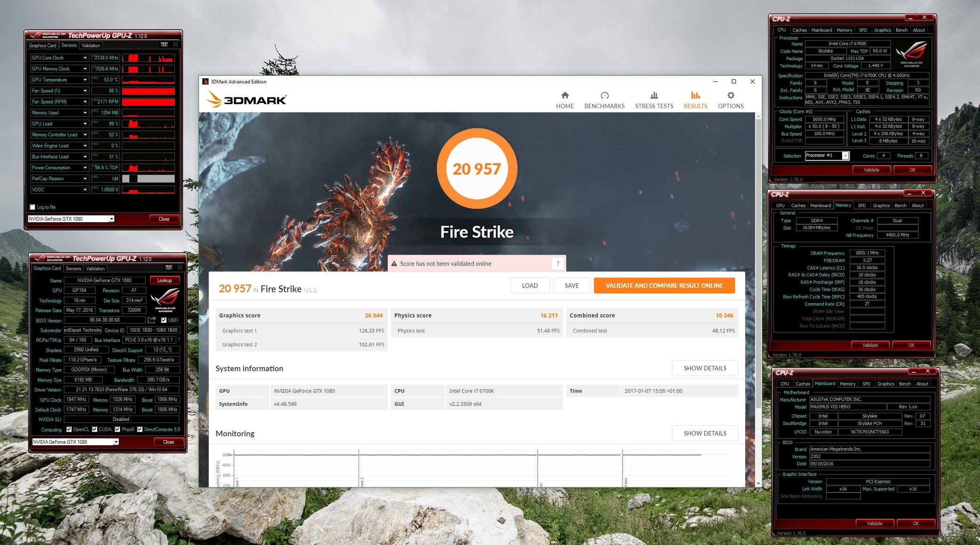The height and width of the screenshot is (545, 980).
Task: Click the Graphics score value 26 044
Action: pos(374,315)
